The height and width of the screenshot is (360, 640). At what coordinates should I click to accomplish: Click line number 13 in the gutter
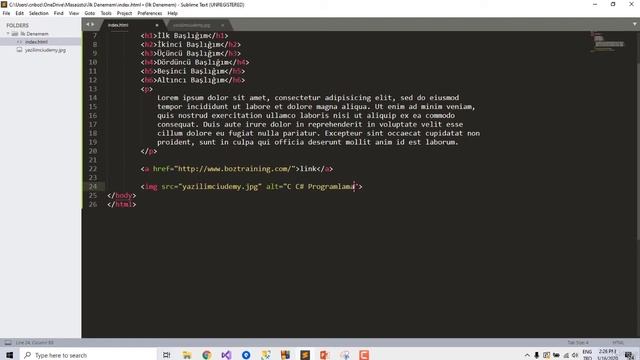(x=93, y=89)
